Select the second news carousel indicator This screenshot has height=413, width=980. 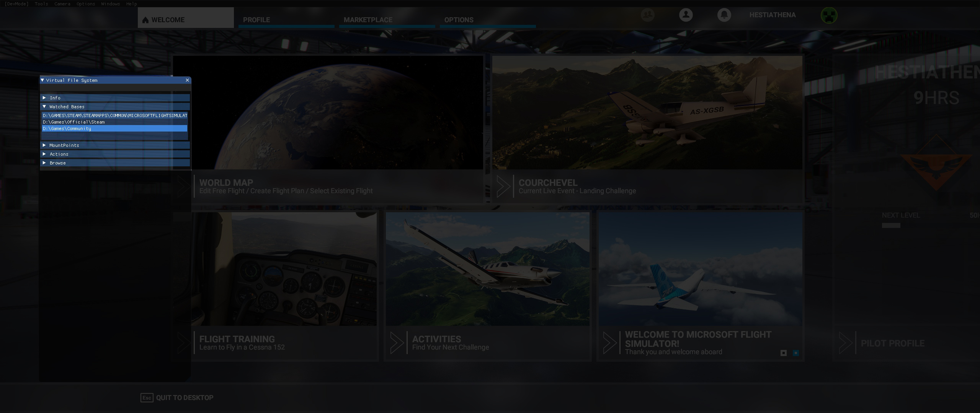coord(795,353)
